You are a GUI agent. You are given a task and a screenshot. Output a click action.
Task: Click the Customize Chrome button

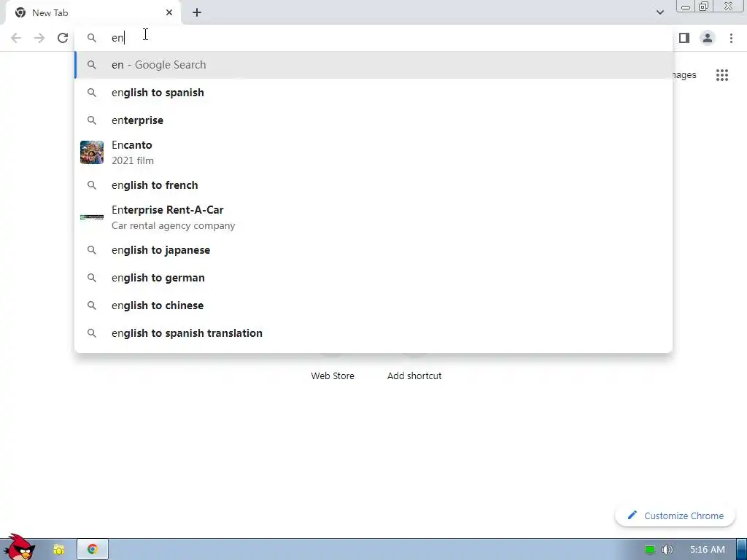tap(675, 516)
